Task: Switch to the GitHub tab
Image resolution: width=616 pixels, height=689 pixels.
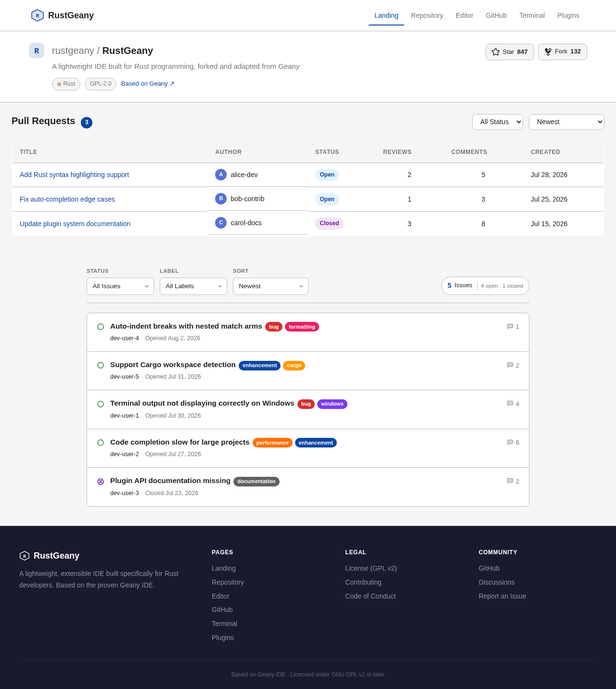Action: (496, 15)
